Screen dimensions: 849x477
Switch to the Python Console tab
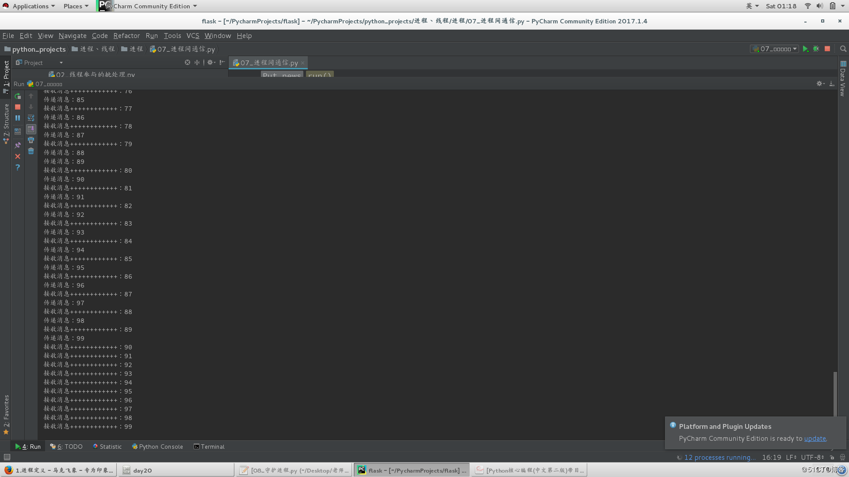click(x=158, y=447)
